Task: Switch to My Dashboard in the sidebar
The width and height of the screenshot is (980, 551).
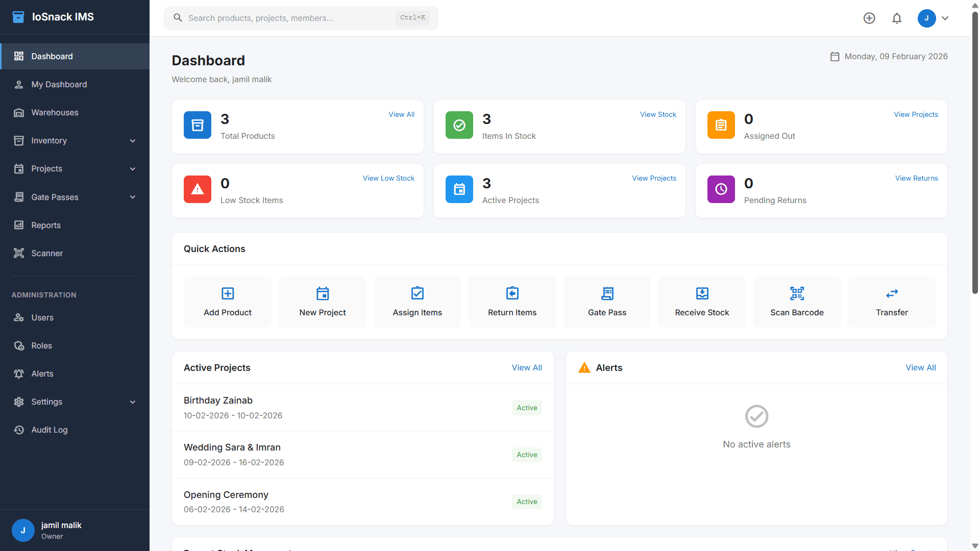Action: pyautogui.click(x=59, y=84)
